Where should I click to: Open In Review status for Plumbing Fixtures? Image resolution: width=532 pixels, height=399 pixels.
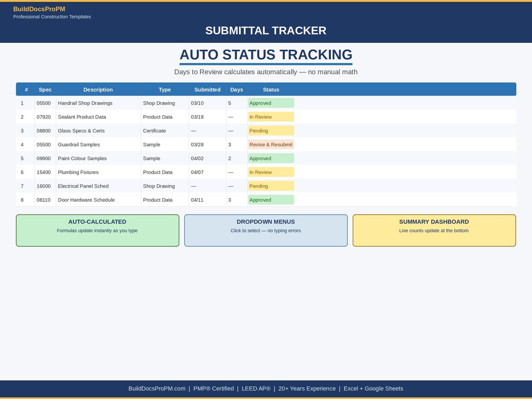pyautogui.click(x=271, y=172)
